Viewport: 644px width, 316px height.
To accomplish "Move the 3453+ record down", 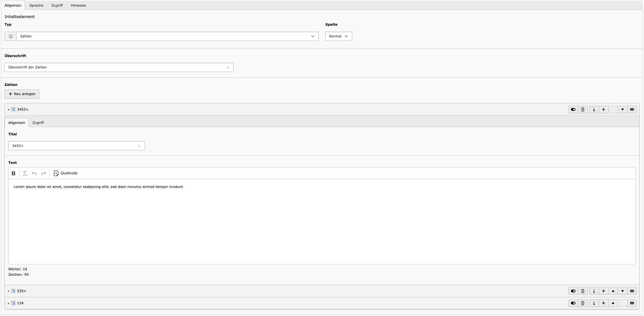I will coord(622,110).
